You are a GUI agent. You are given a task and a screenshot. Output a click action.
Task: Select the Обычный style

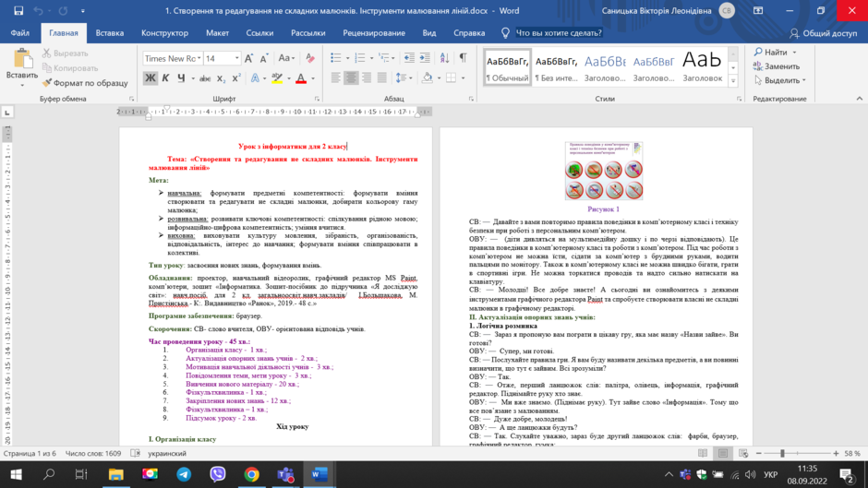(x=507, y=67)
